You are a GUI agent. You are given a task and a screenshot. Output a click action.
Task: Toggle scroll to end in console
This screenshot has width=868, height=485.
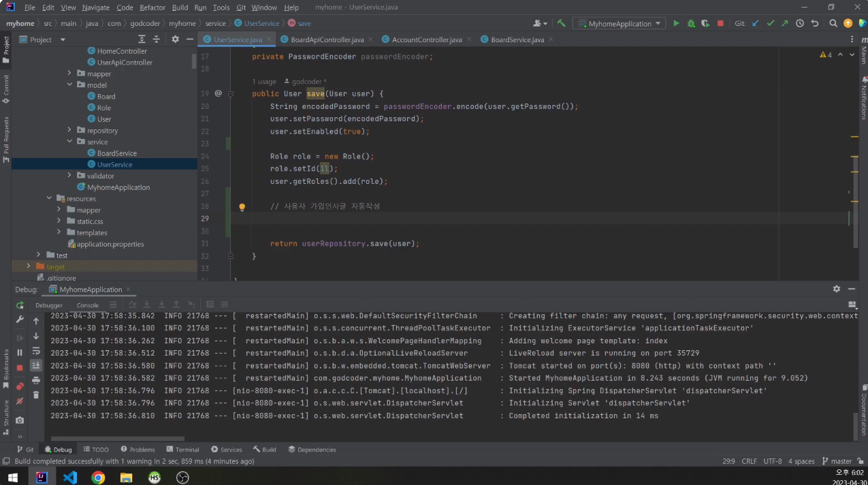click(x=36, y=366)
